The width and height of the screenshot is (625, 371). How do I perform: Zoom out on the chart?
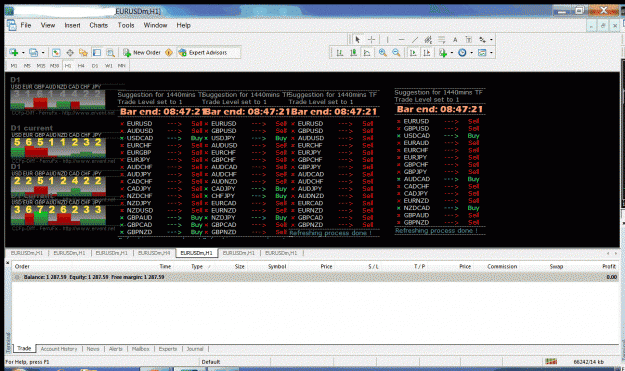point(396,53)
